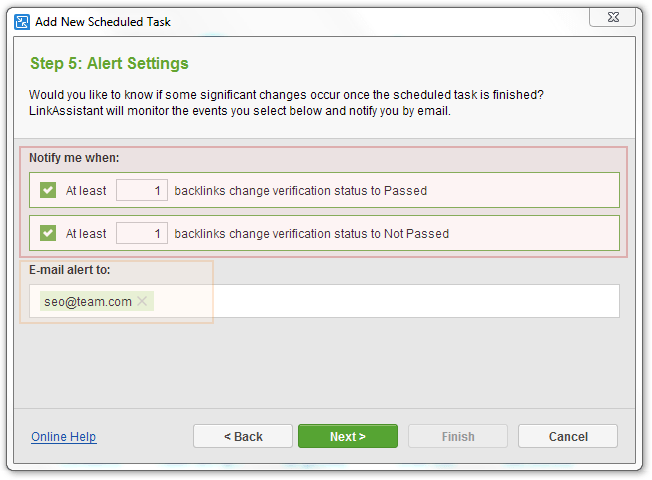Click the backlinks change to Passed text

[x=301, y=191]
